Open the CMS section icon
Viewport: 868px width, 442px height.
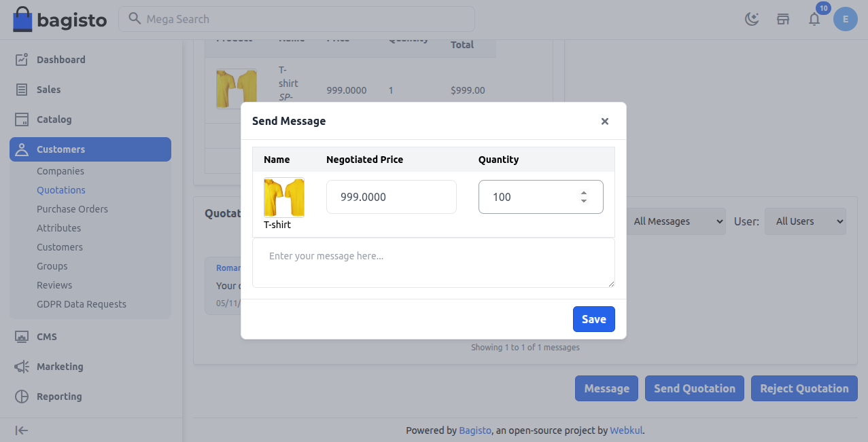coord(20,336)
